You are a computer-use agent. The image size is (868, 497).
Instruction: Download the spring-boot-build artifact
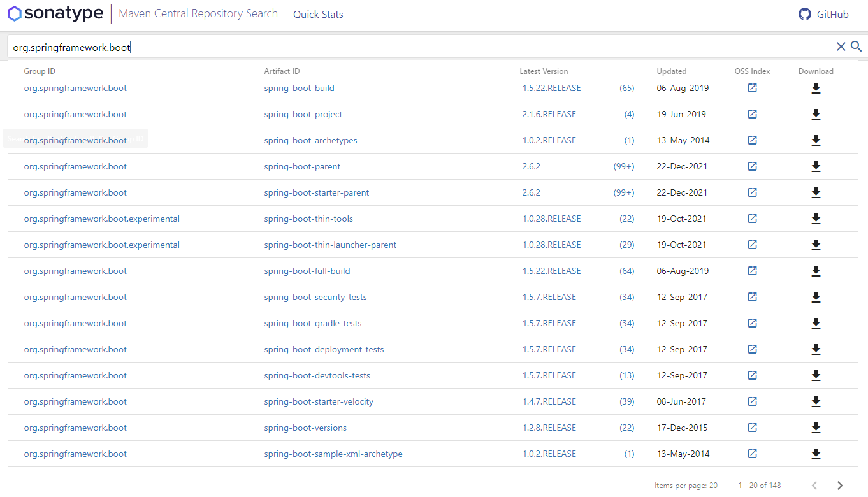[816, 88]
